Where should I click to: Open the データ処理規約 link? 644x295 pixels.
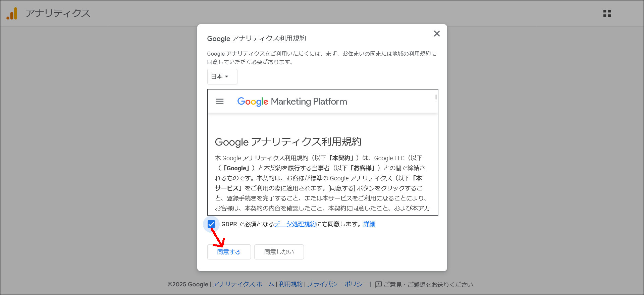(x=295, y=224)
